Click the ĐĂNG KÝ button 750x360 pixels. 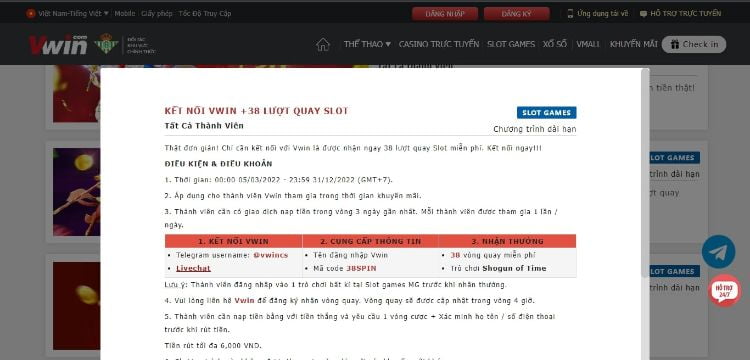pyautogui.click(x=517, y=14)
